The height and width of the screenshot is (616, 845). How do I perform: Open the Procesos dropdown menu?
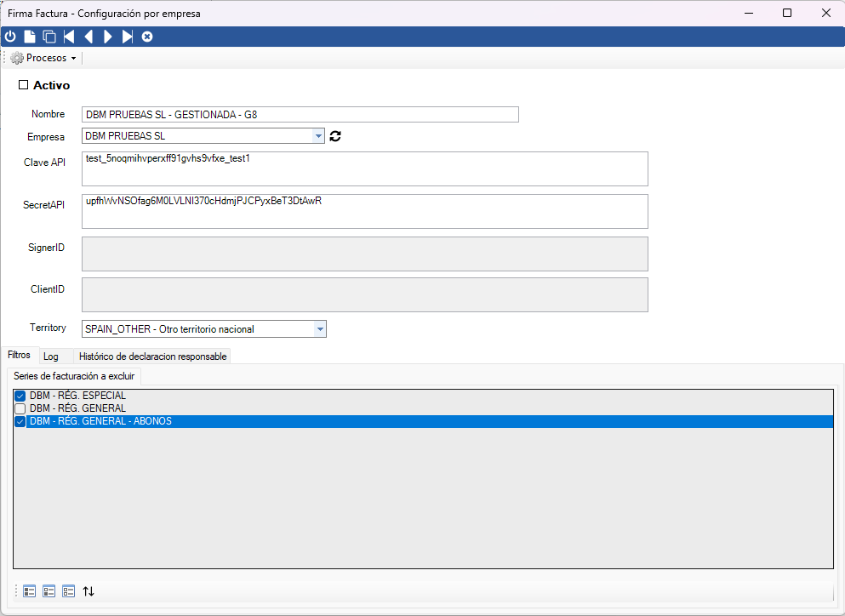click(44, 58)
